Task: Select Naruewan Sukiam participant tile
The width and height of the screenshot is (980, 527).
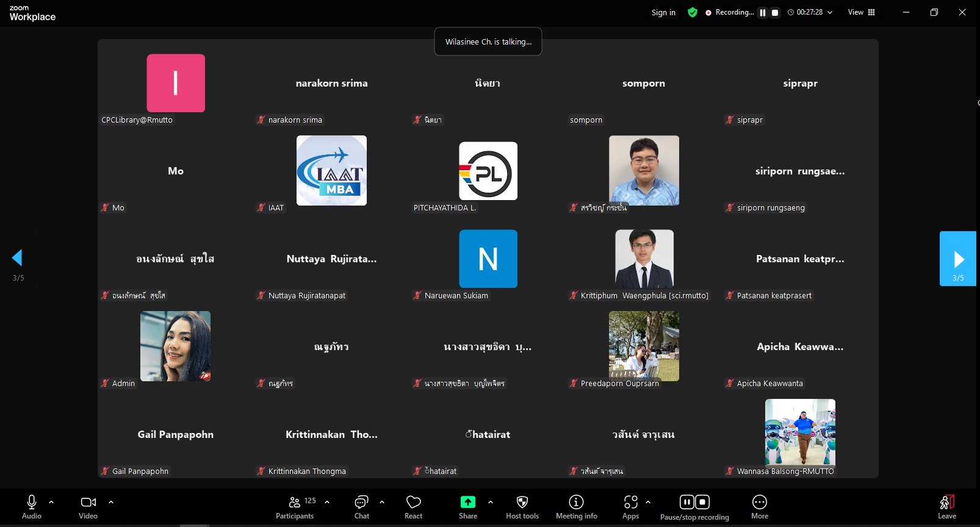Action: [488, 259]
